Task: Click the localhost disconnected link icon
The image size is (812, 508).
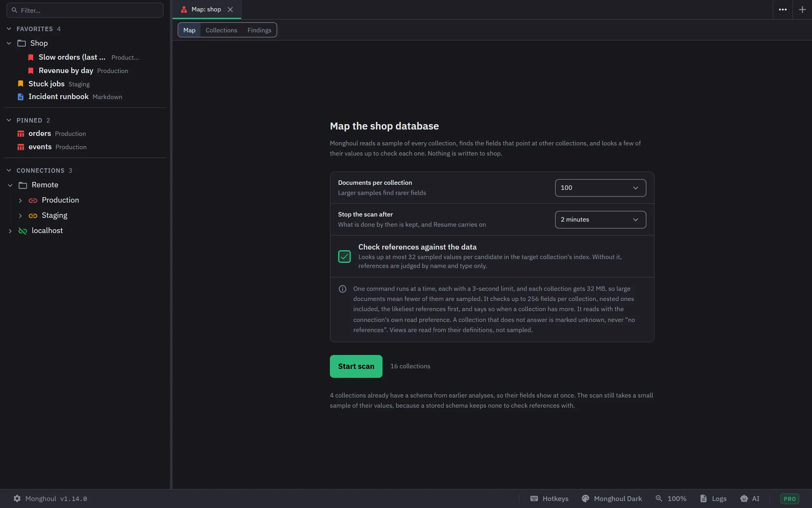Action: pos(23,231)
